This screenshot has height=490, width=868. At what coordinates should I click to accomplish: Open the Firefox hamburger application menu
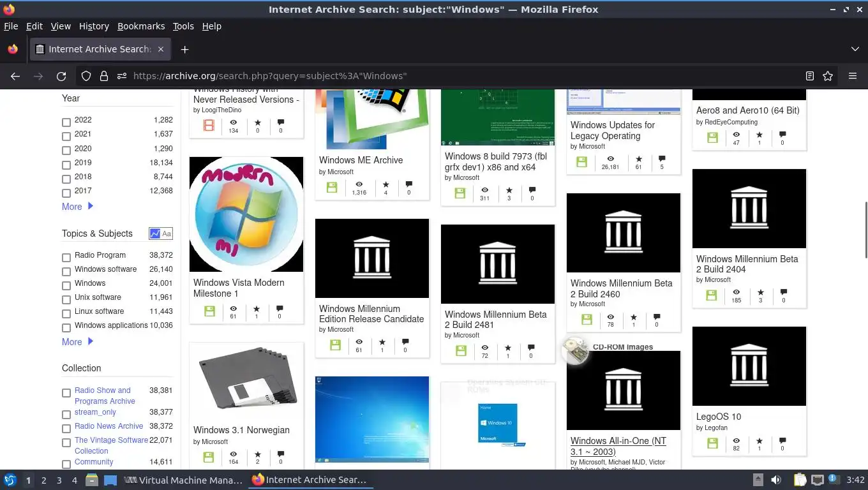pos(853,76)
